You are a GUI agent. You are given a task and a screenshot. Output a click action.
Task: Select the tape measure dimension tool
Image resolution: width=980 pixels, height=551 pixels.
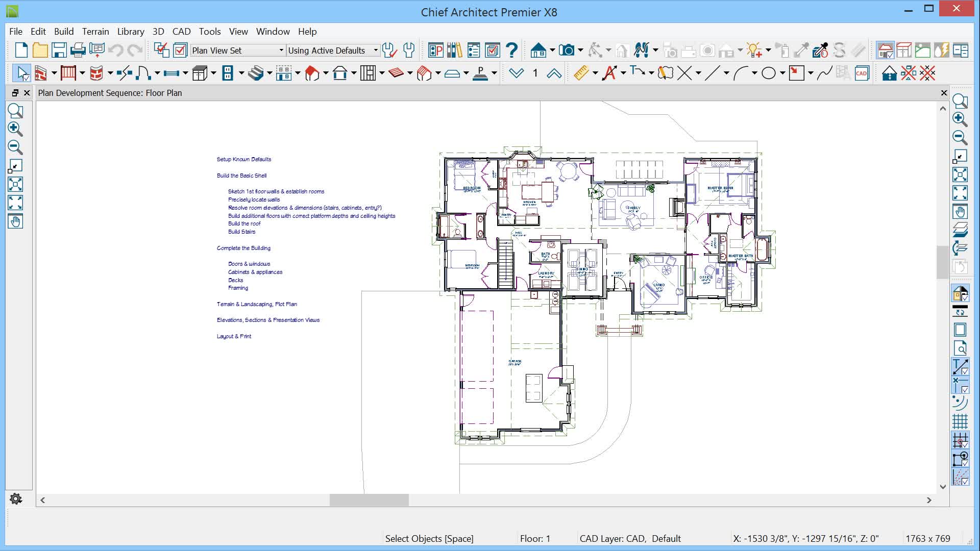click(581, 73)
